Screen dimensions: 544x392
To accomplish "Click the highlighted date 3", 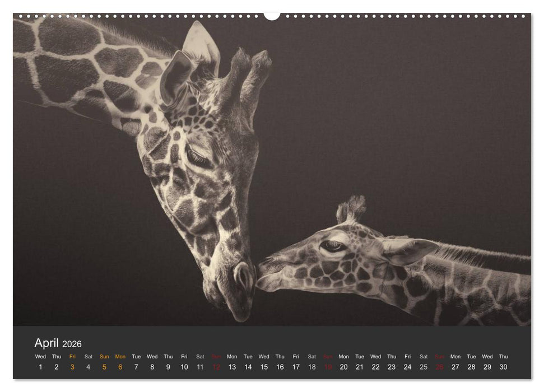I will (x=72, y=365).
